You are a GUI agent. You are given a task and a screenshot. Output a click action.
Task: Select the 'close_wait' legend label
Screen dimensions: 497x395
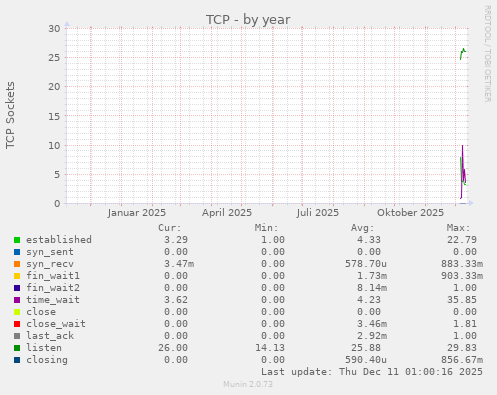coord(56,324)
